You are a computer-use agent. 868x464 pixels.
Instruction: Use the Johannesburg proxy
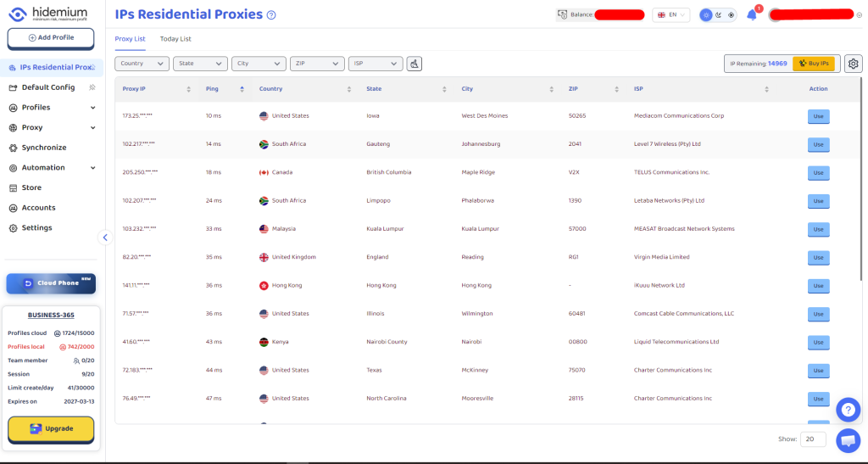coord(818,144)
